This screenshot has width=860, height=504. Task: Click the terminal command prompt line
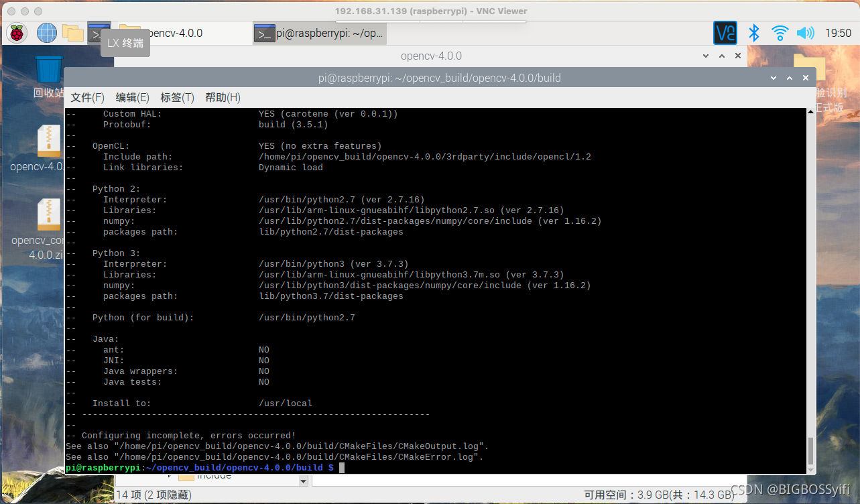click(205, 468)
